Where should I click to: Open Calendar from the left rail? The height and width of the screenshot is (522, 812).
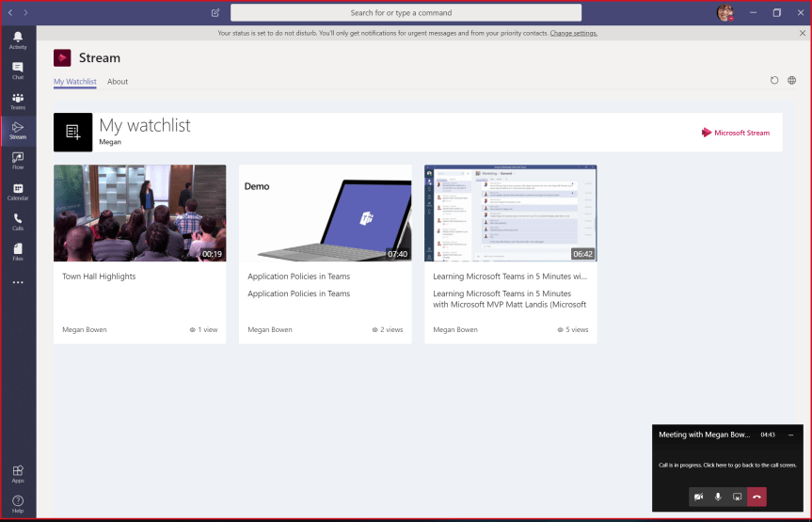pos(18,192)
